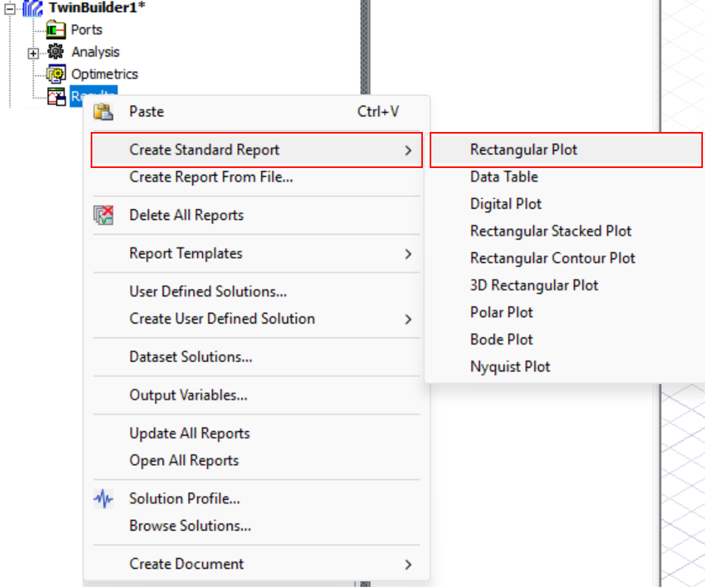
Task: Click the Results chart icon in tree
Action: tap(56, 96)
